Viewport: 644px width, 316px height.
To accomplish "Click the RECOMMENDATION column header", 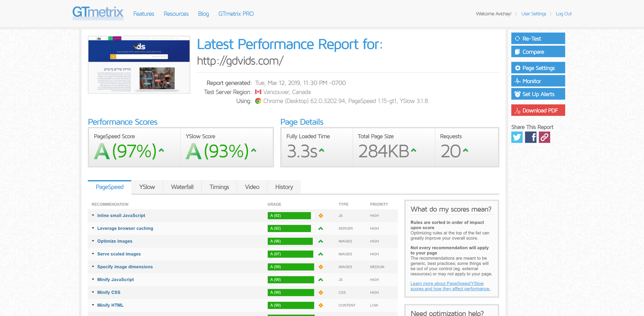I will coord(110,204).
